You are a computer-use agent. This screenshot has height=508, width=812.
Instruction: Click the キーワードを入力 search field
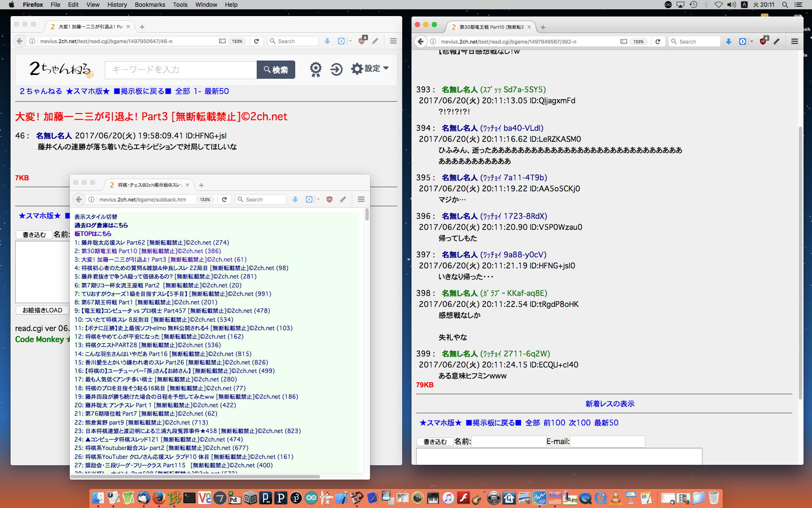tap(181, 69)
